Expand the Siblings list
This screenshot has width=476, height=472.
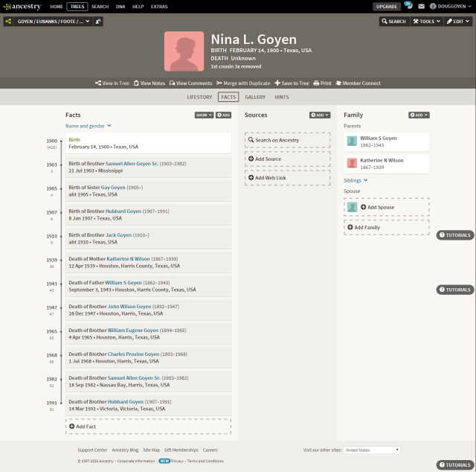point(356,180)
